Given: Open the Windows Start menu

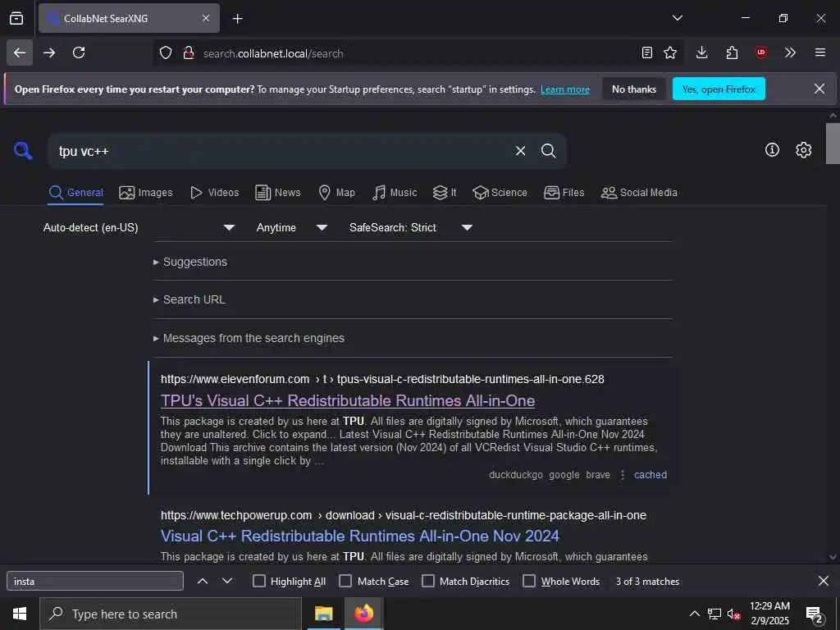Looking at the screenshot, I should pos(20,614).
